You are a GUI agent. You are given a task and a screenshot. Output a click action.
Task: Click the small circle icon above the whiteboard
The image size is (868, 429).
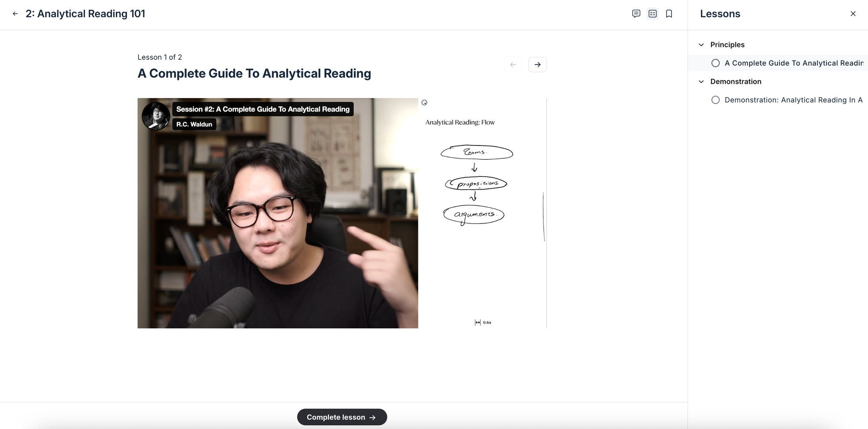point(424,103)
